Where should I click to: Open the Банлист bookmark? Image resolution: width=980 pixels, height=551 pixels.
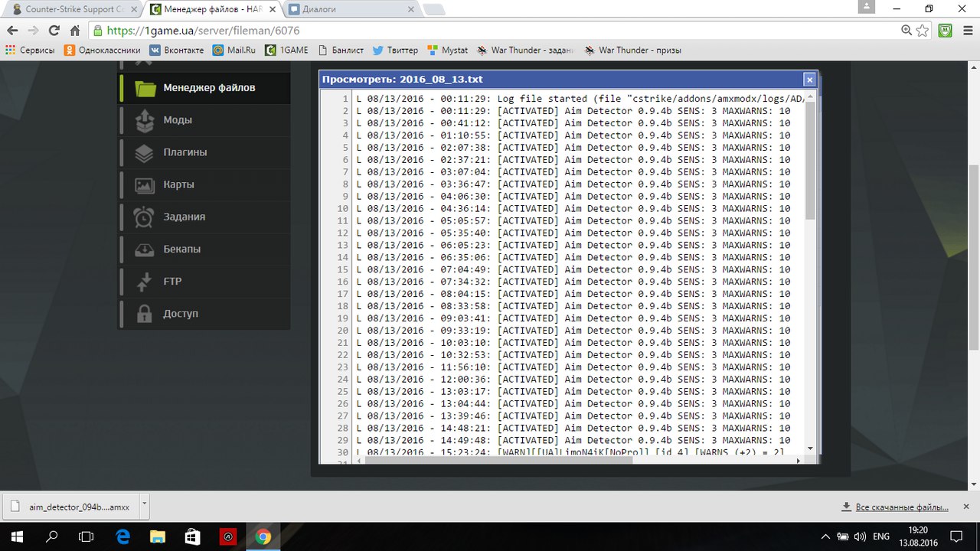341,51
